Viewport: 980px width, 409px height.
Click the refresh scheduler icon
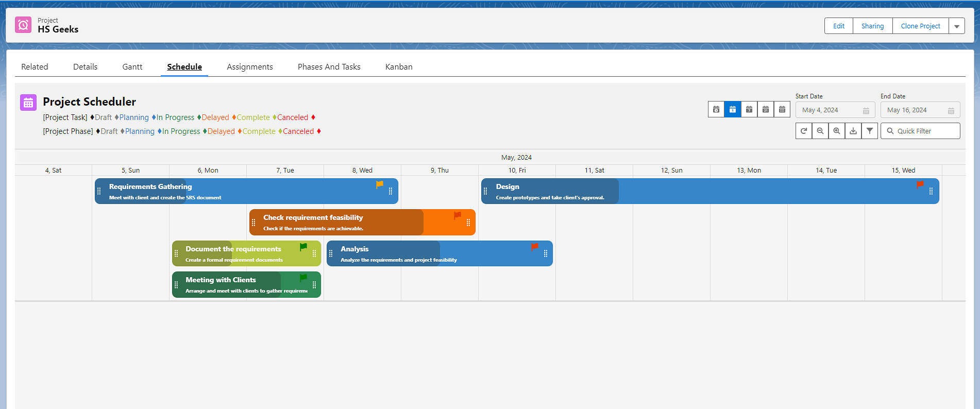804,131
